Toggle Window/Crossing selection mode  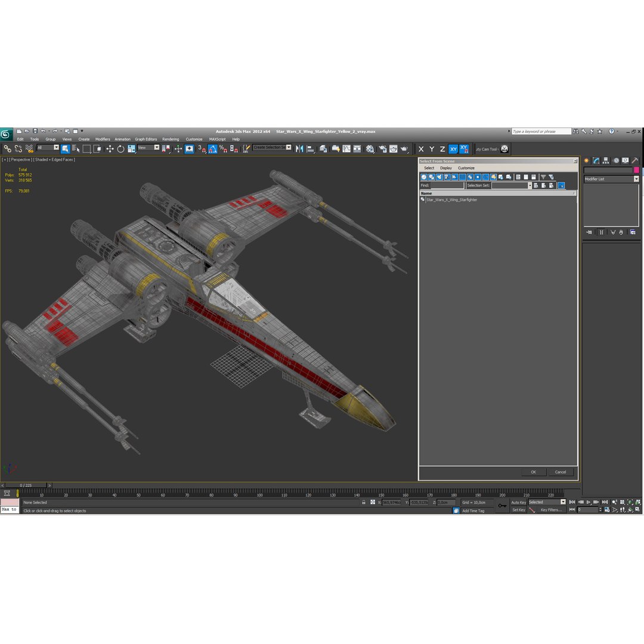[97, 148]
